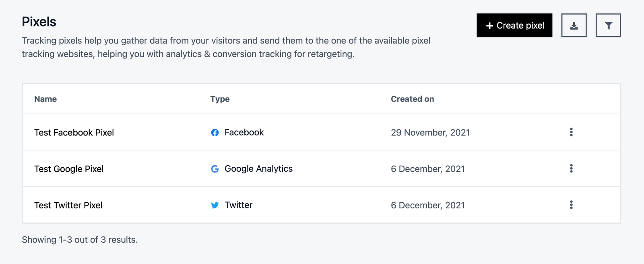Click the Create pixel button
644x264 pixels.
514,25
